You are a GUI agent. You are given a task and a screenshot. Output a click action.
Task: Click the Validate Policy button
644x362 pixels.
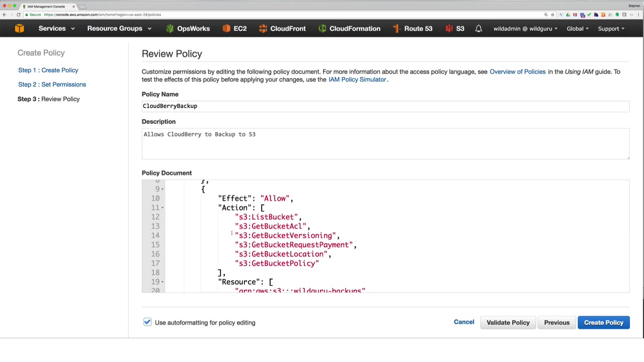(x=508, y=323)
